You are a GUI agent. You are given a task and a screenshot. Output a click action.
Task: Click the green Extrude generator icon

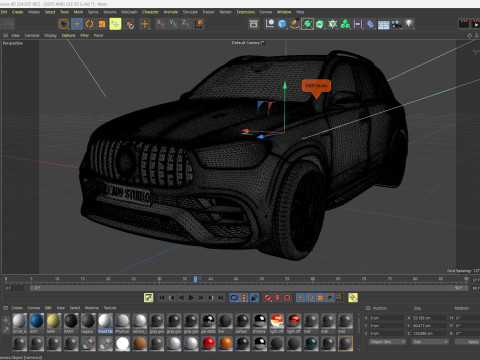(x=320, y=24)
